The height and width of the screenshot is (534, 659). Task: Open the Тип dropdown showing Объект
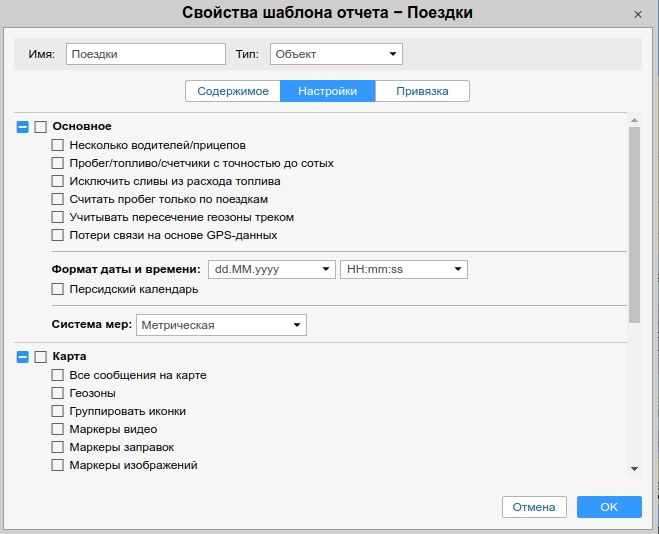point(336,54)
